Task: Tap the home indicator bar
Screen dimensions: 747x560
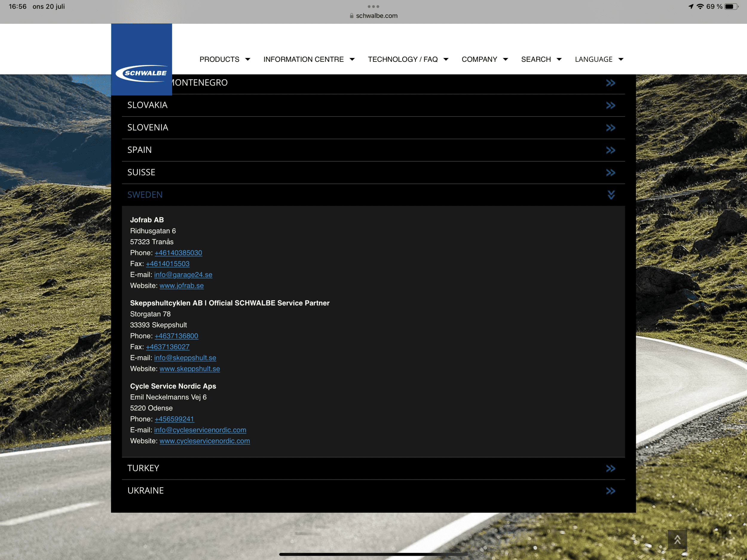Action: [373, 554]
